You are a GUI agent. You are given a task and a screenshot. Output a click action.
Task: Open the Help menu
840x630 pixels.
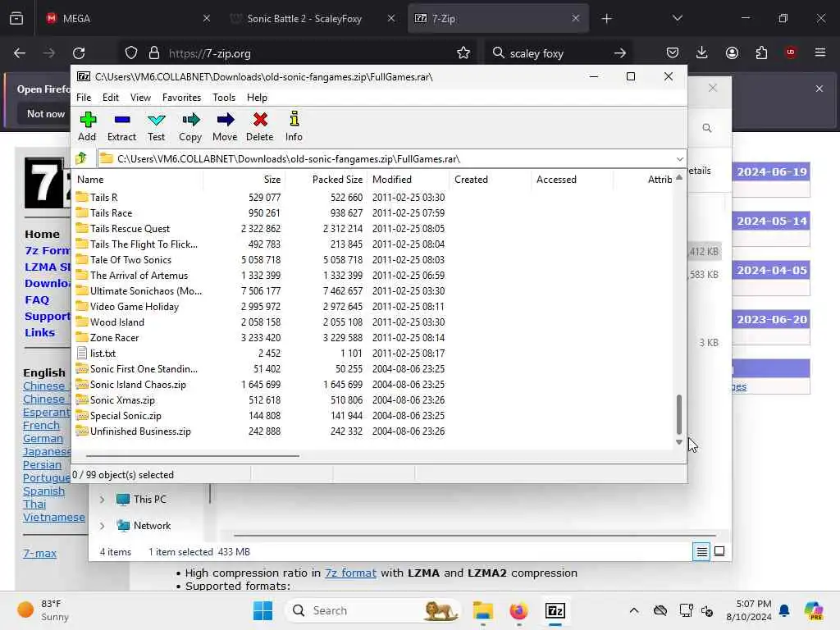click(x=257, y=98)
